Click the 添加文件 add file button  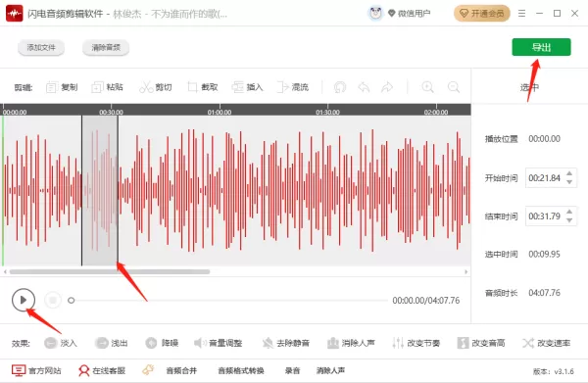(41, 48)
